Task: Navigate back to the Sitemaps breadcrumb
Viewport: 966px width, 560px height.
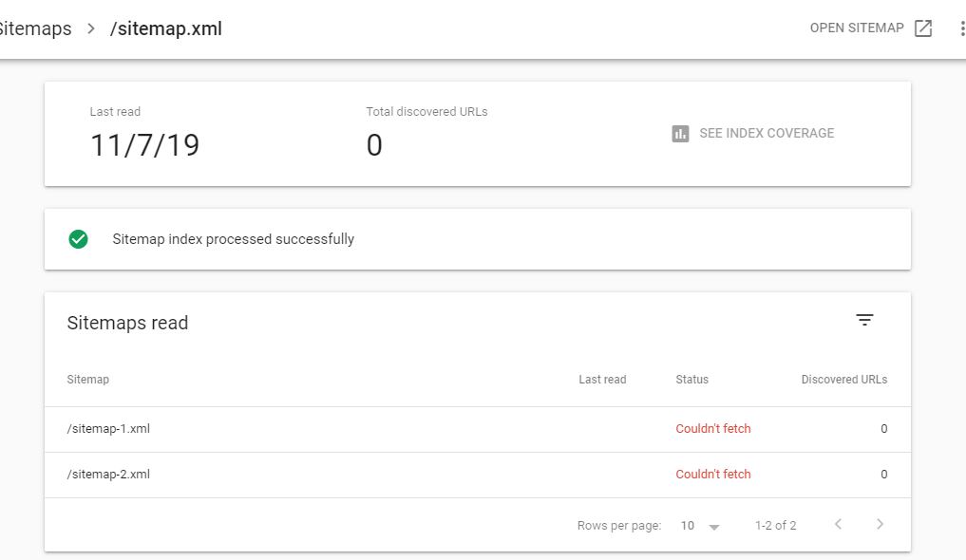Action: click(x=34, y=28)
